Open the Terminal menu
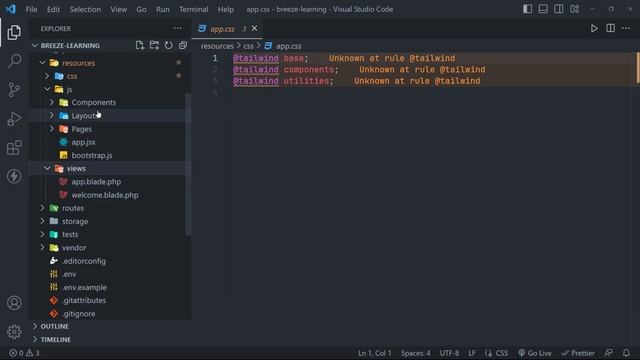The image size is (640, 360). coord(193,9)
